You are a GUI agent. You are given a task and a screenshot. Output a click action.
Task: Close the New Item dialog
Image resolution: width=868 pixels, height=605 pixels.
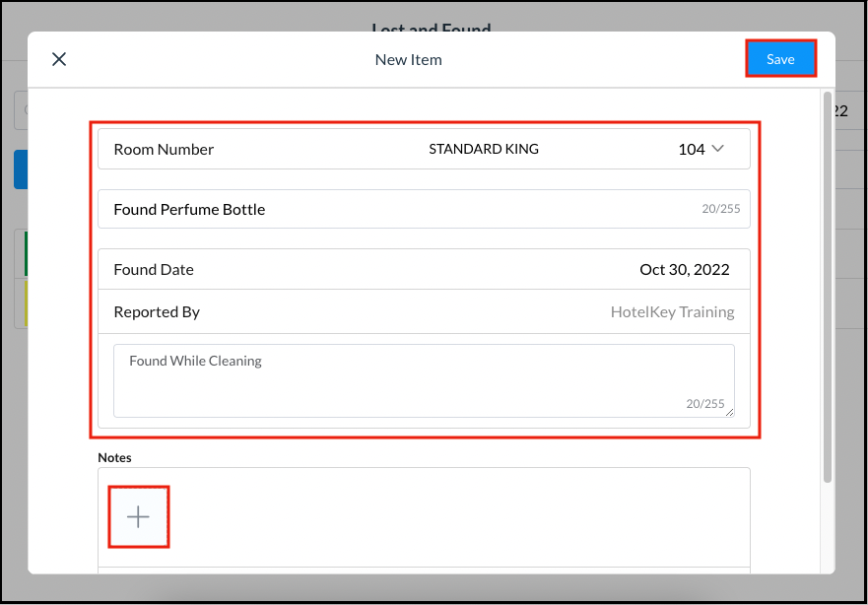coord(59,59)
